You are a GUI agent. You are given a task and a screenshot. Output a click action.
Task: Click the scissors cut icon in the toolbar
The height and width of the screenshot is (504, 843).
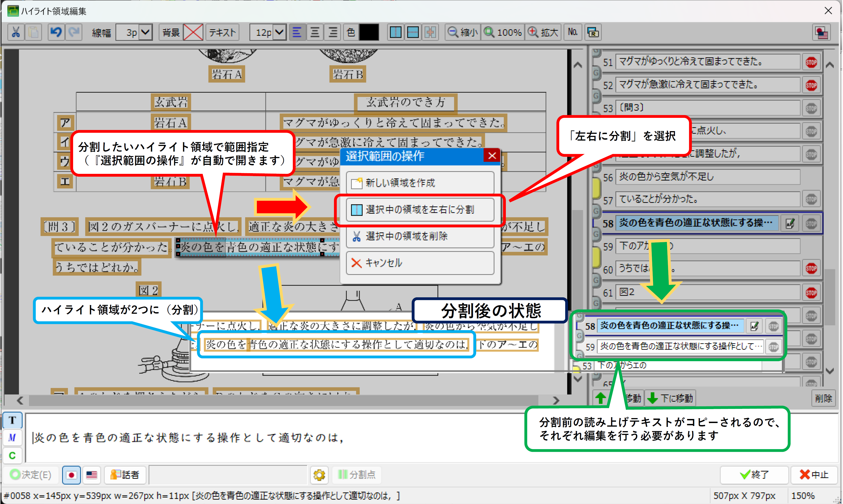(16, 32)
